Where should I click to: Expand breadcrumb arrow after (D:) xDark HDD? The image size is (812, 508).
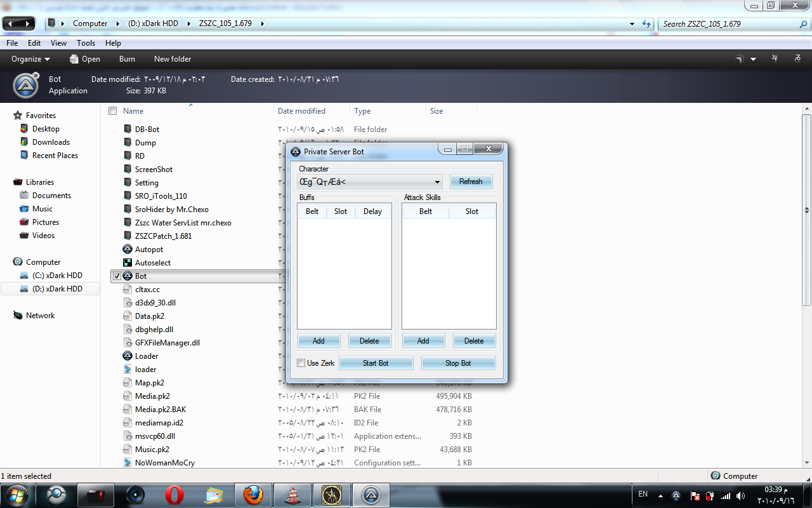pos(188,23)
